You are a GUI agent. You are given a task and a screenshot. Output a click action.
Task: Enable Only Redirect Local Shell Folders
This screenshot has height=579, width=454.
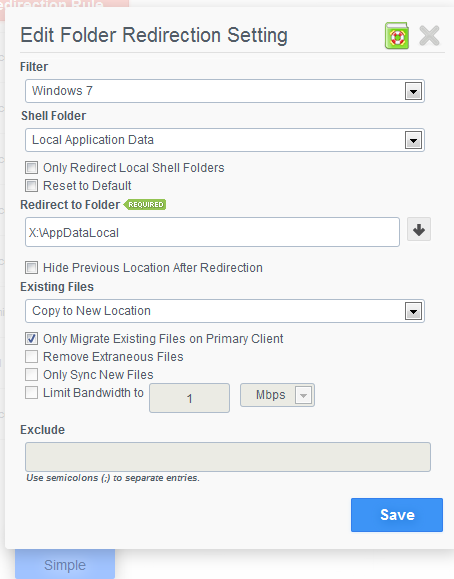pos(31,168)
